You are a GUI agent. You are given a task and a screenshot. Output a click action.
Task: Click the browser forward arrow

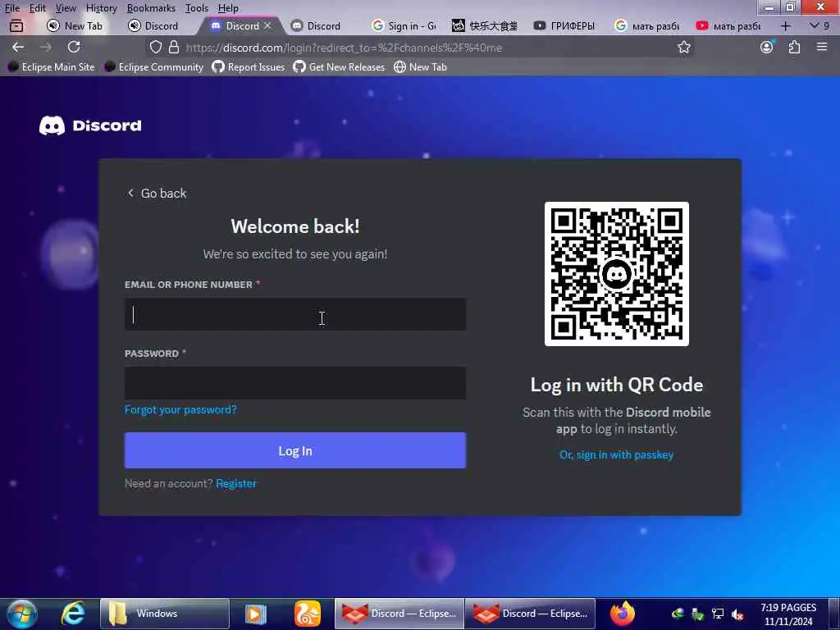(46, 47)
